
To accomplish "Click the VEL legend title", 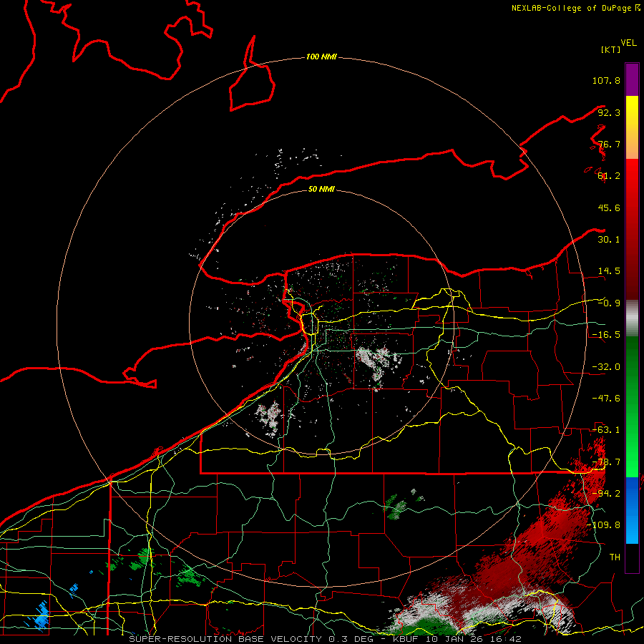I will point(628,43).
